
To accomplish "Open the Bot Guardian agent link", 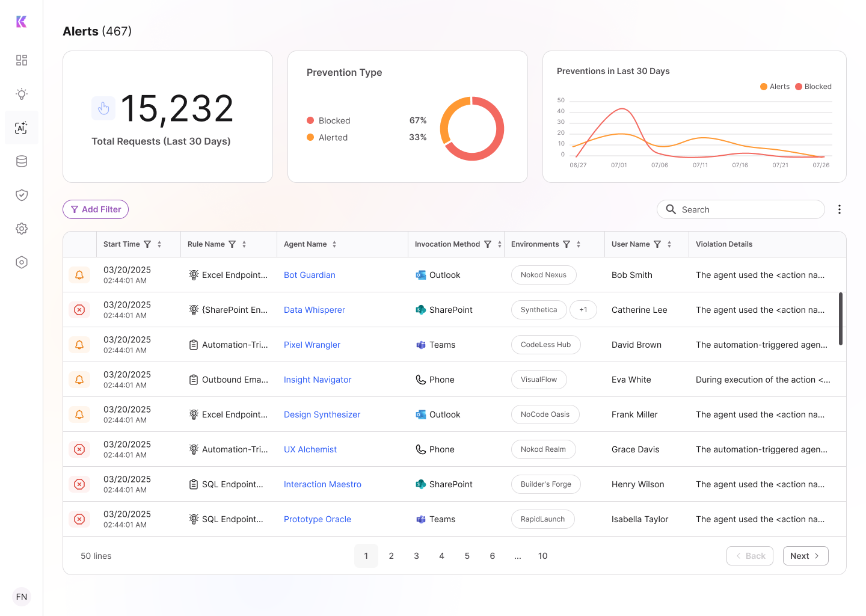I will click(310, 275).
